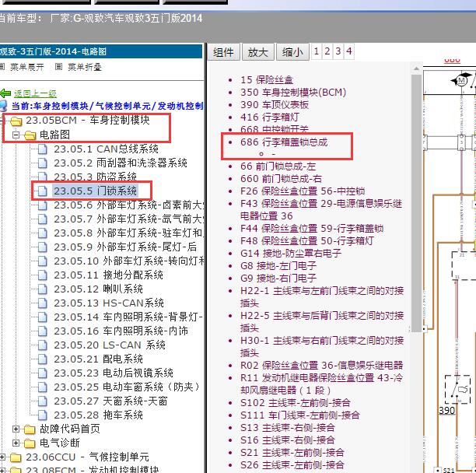Select S111 车门线束-左前侧-接合

300,415
